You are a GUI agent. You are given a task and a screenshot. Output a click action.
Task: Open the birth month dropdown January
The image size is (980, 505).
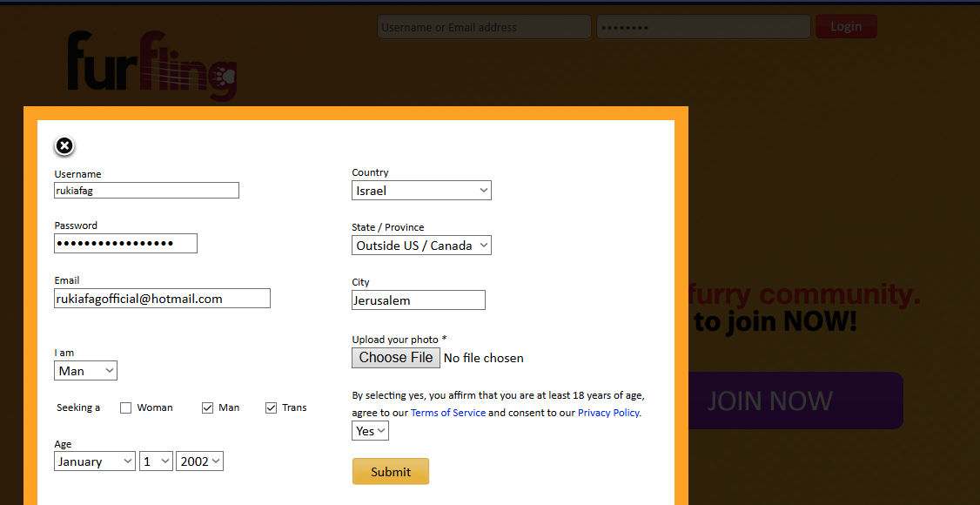tap(94, 461)
